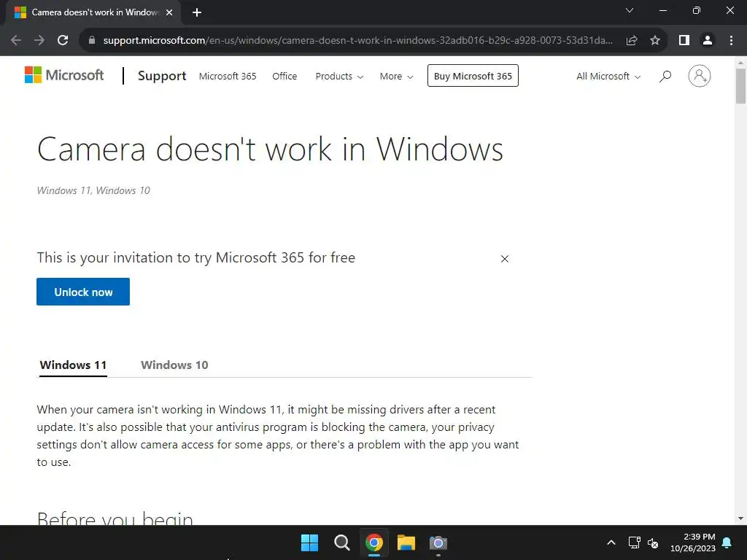
Task: Click the network status tray icon
Action: coord(634,542)
